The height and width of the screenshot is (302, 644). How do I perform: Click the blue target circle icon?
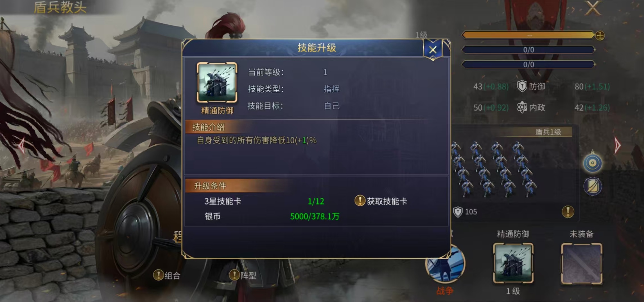point(593,163)
